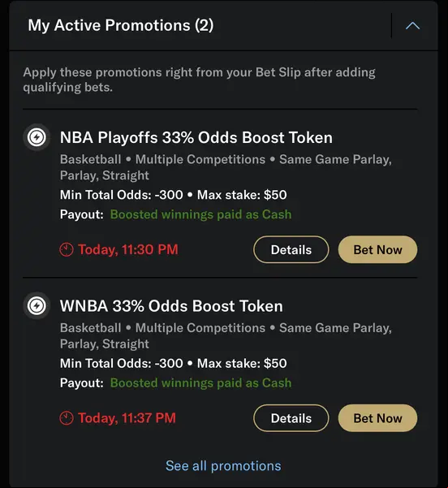The height and width of the screenshot is (488, 448).
Task: Bet Now with WNBA Odds Boost
Action: point(377,418)
